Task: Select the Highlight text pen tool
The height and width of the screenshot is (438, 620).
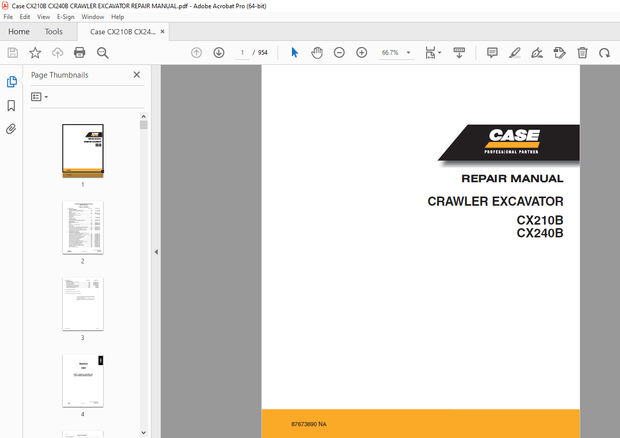Action: tap(514, 53)
